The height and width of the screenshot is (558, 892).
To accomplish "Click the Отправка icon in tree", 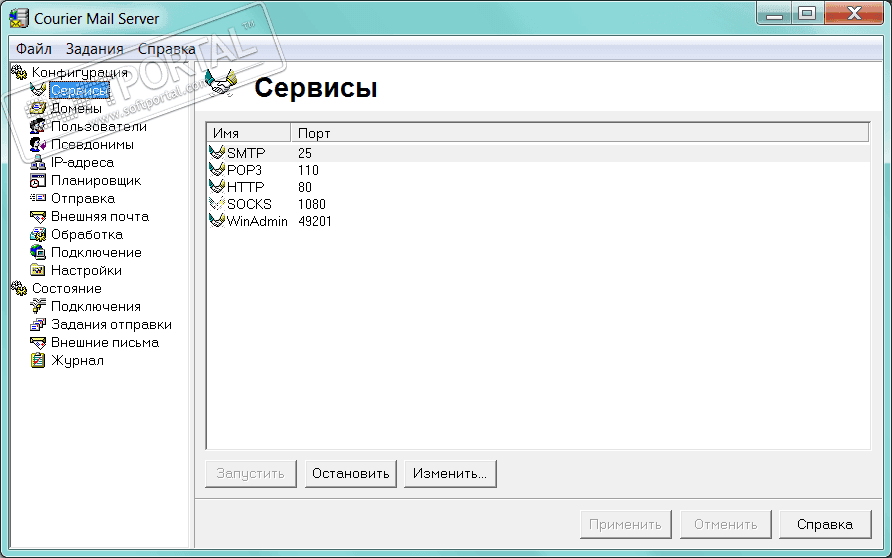I will tap(38, 198).
